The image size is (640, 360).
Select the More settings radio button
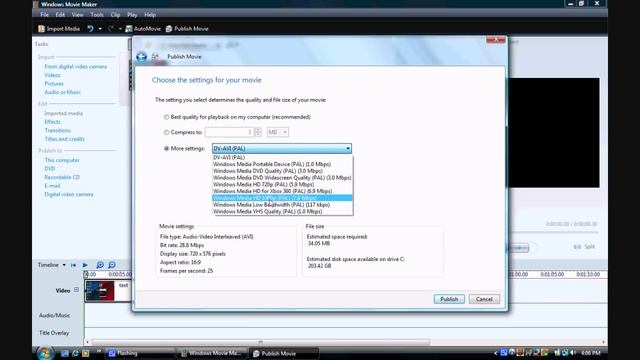pos(166,149)
